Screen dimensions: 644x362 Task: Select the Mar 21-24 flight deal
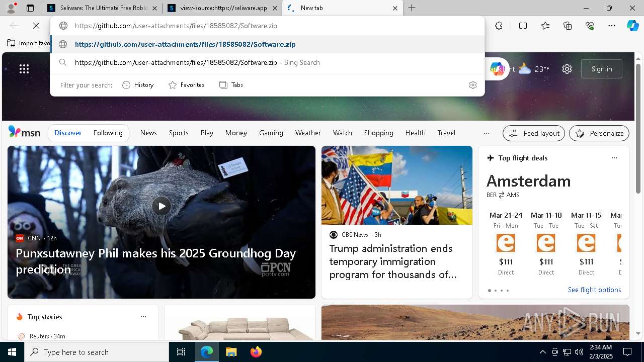click(506, 244)
